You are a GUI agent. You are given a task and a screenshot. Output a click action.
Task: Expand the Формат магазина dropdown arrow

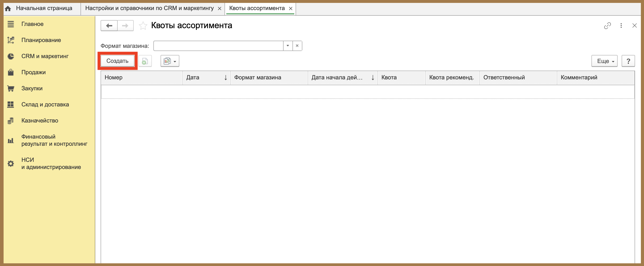click(288, 46)
